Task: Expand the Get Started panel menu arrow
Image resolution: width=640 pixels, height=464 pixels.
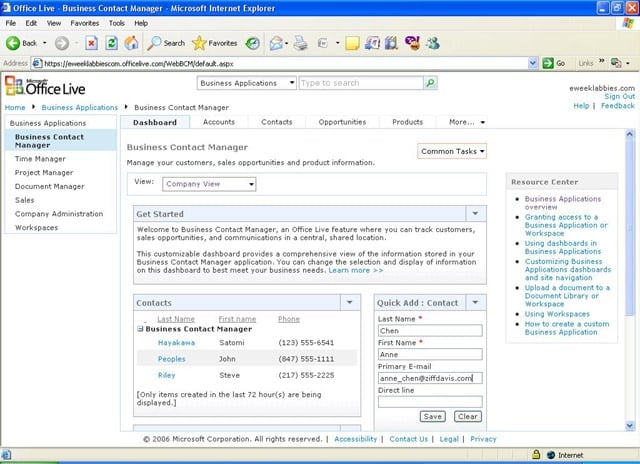Action: click(x=476, y=213)
